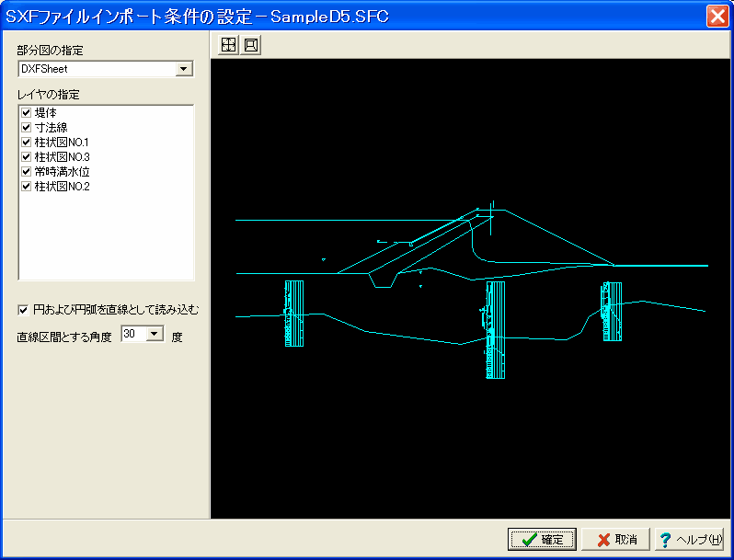Open help with ヘルプ(H) button
The width and height of the screenshot is (734, 560).
[x=689, y=540]
